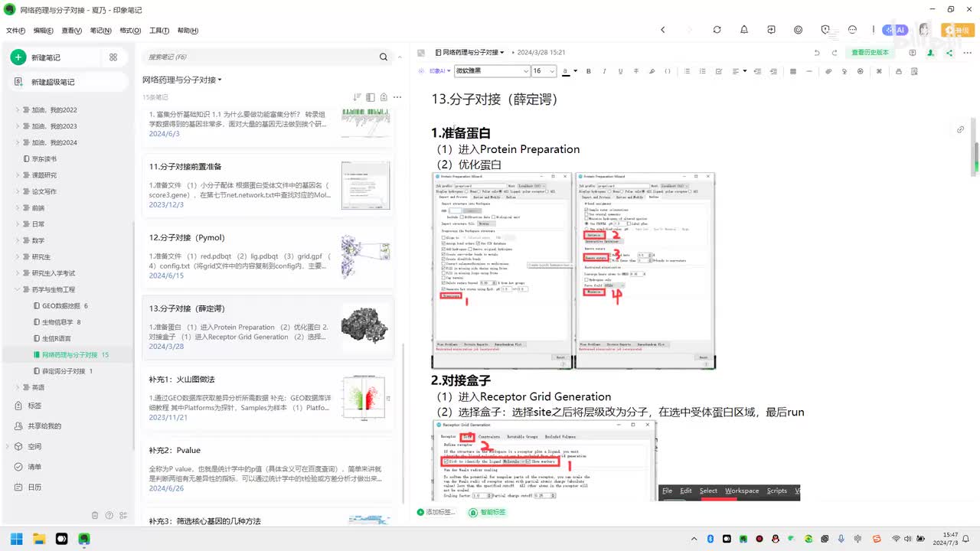
Task: Click the note list vertical scrollbar
Action: coord(403,422)
